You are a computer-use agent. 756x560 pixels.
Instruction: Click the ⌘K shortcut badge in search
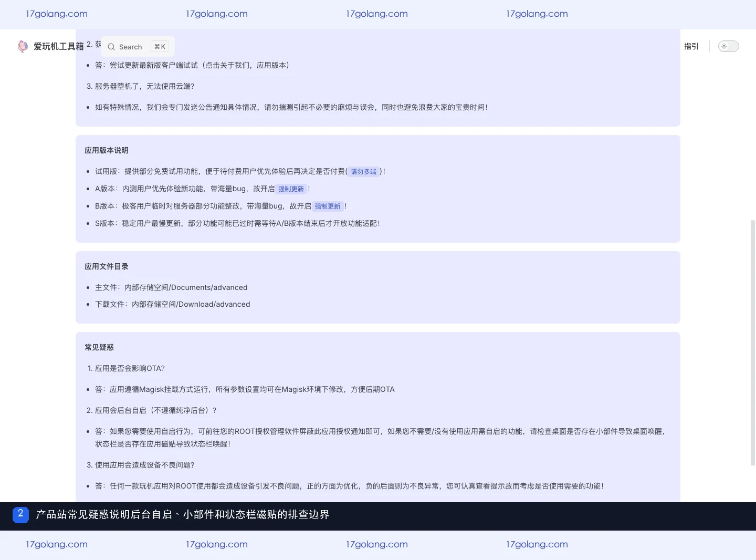click(x=160, y=47)
